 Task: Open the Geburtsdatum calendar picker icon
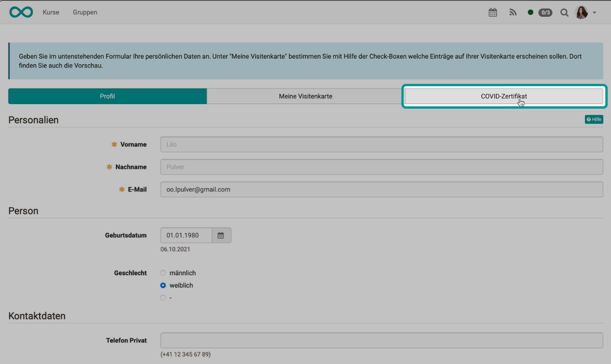(x=221, y=235)
